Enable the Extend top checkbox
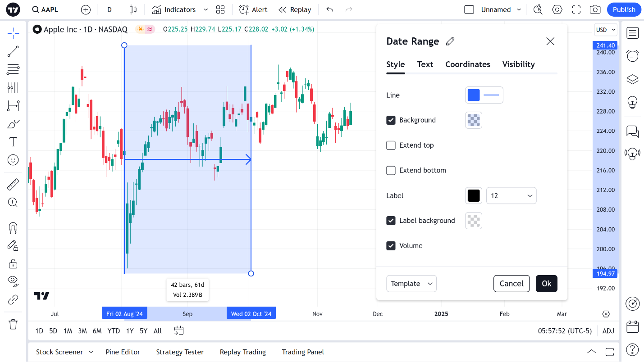 click(x=391, y=145)
